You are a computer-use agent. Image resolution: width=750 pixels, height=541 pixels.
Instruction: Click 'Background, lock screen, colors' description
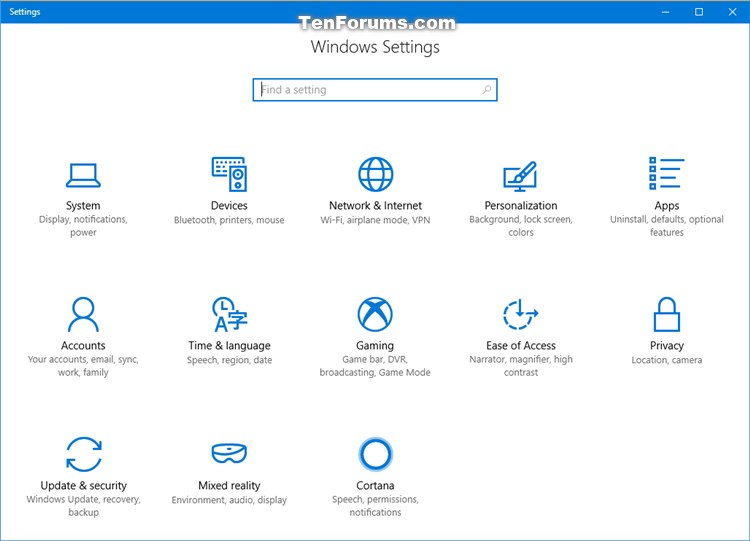(x=521, y=226)
